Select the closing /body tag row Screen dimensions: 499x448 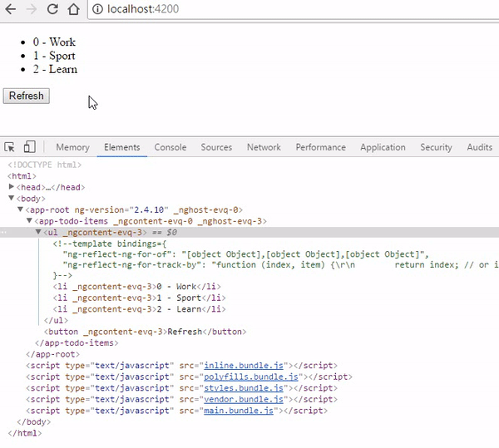click(x=34, y=422)
